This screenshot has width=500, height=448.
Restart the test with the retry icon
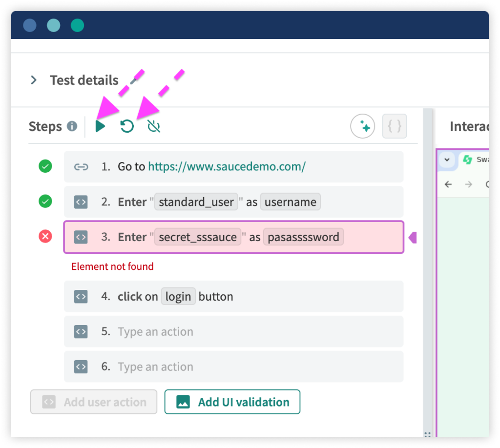click(127, 126)
